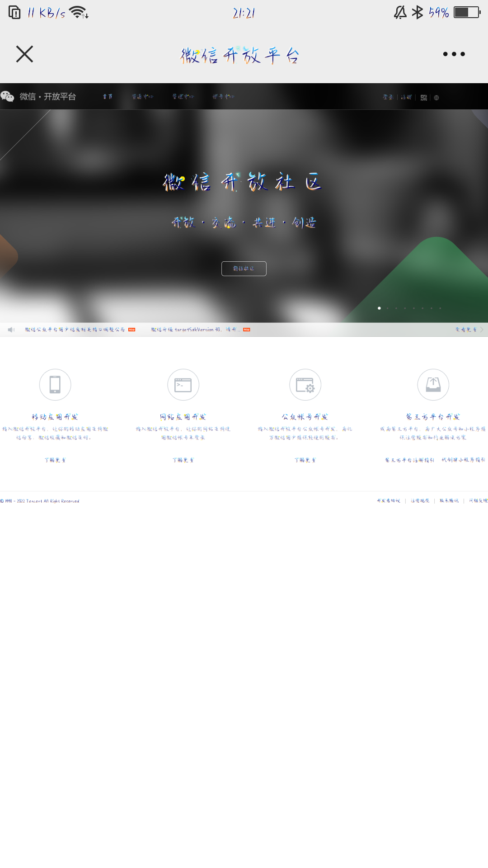
Task: Open 第三方平台注册指引 link
Action: click(x=410, y=460)
